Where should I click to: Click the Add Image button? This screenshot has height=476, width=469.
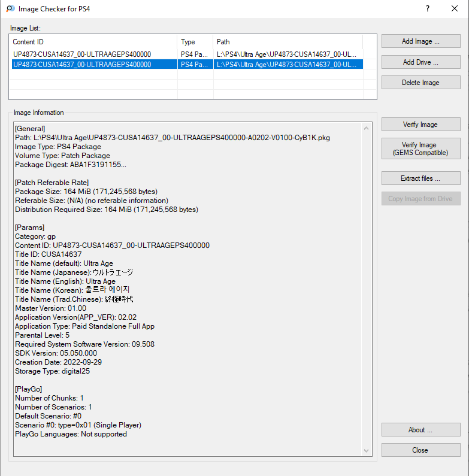click(x=420, y=41)
